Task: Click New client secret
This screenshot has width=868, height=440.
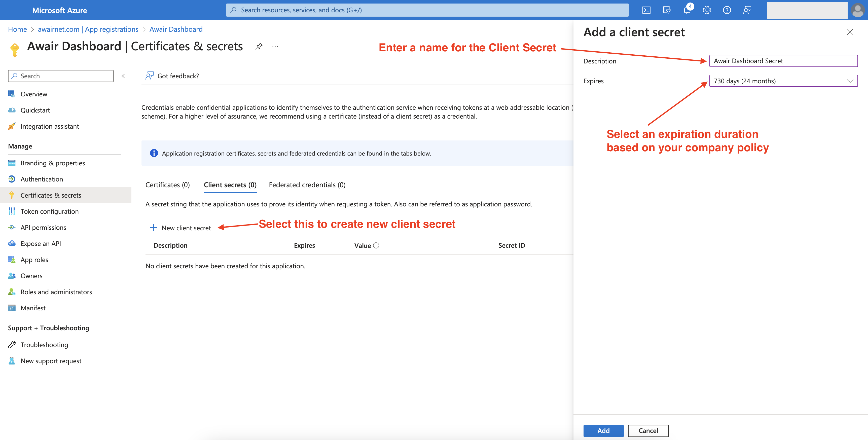Action: point(180,228)
